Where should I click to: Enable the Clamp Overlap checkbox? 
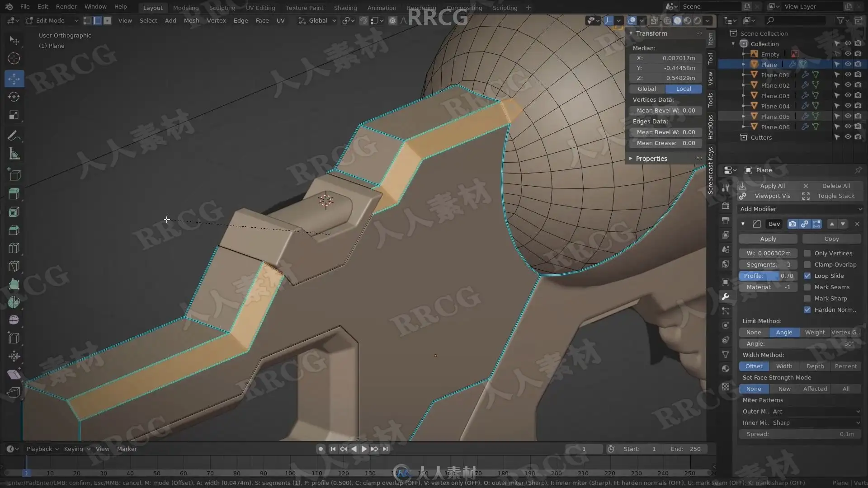(807, 264)
